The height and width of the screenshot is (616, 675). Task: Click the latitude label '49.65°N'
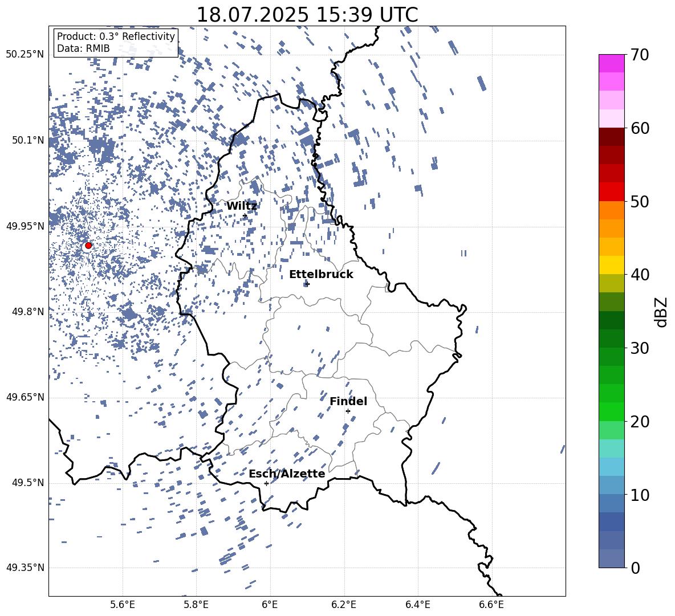click(x=25, y=397)
